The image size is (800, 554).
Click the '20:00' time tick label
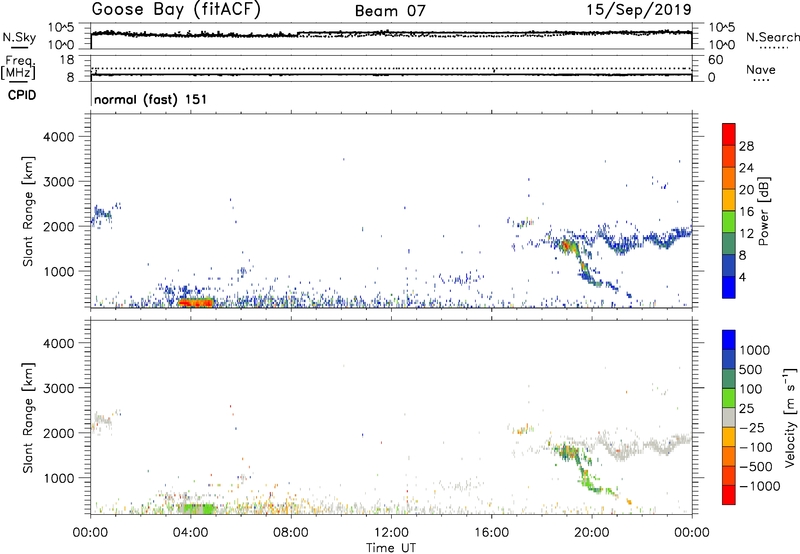(592, 533)
